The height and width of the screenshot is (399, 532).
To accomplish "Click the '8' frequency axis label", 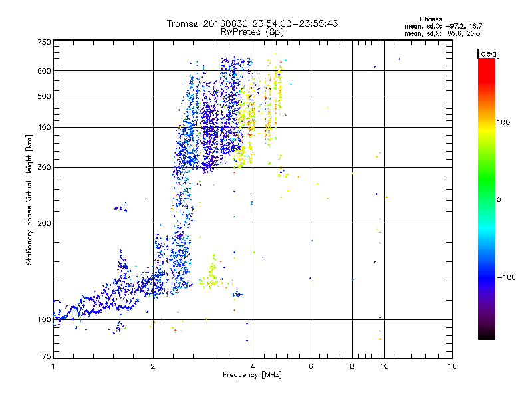I will coord(352,366).
